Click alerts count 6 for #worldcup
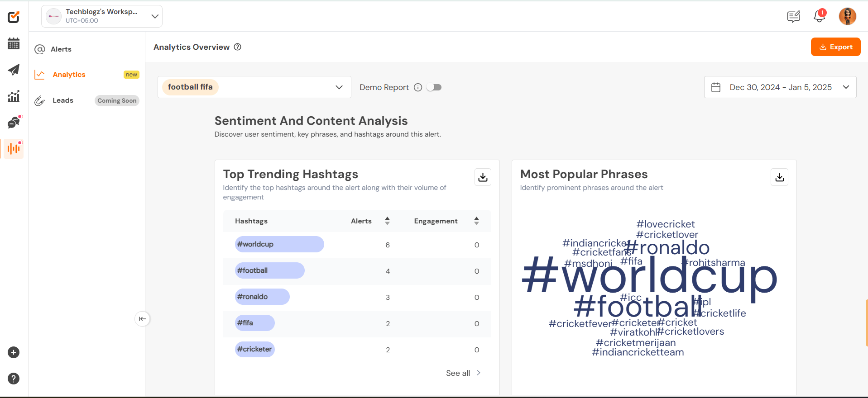This screenshot has width=868, height=398. tap(388, 245)
